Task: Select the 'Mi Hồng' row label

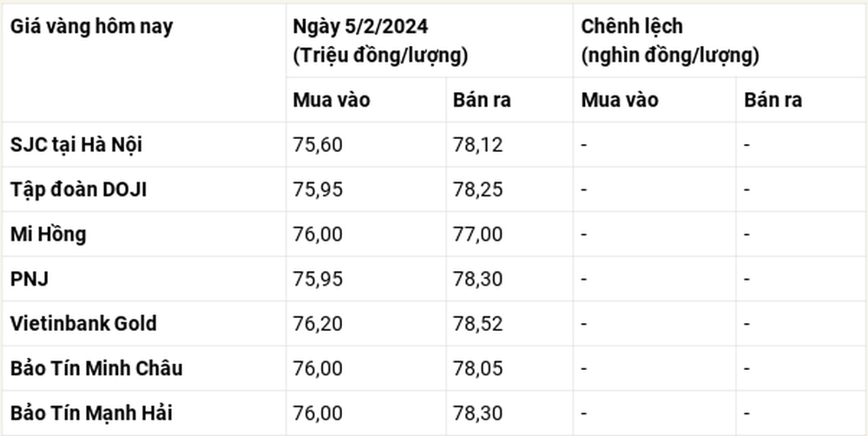Action: click(x=48, y=235)
